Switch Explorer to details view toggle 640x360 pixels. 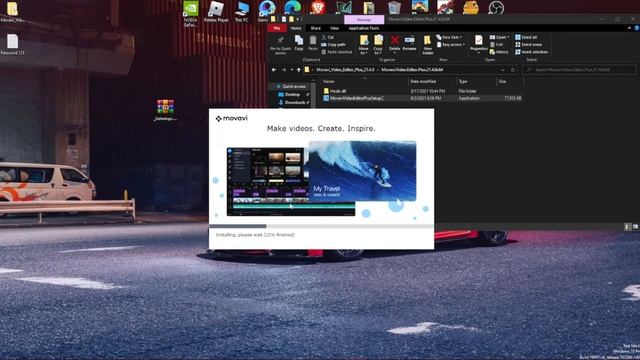click(628, 227)
